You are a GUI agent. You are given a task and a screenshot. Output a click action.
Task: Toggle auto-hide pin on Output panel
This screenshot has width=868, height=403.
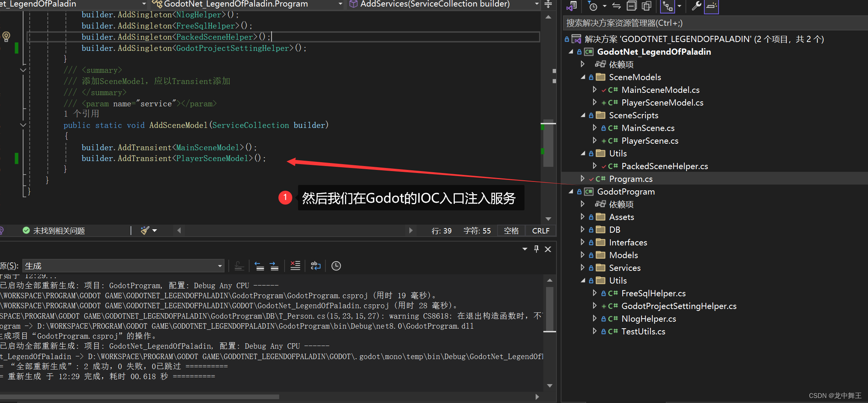coord(536,249)
